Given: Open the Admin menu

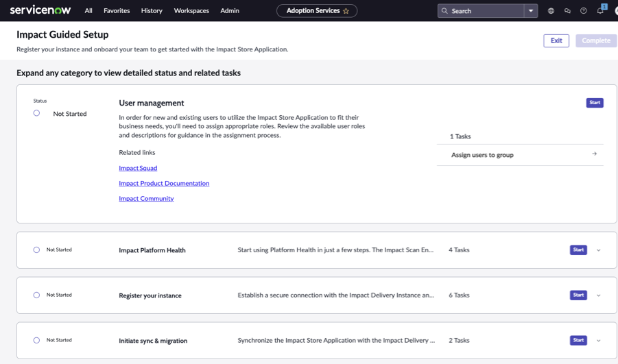Looking at the screenshot, I should [230, 11].
